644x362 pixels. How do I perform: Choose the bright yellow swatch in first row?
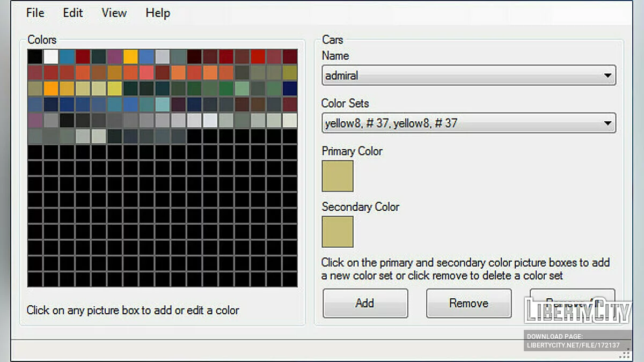[130, 57]
